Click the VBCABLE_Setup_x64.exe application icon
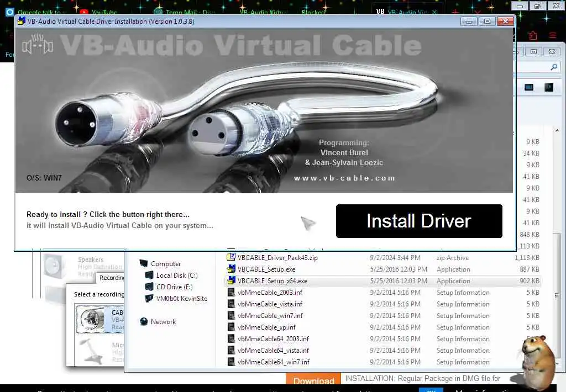566x392 pixels. point(231,280)
